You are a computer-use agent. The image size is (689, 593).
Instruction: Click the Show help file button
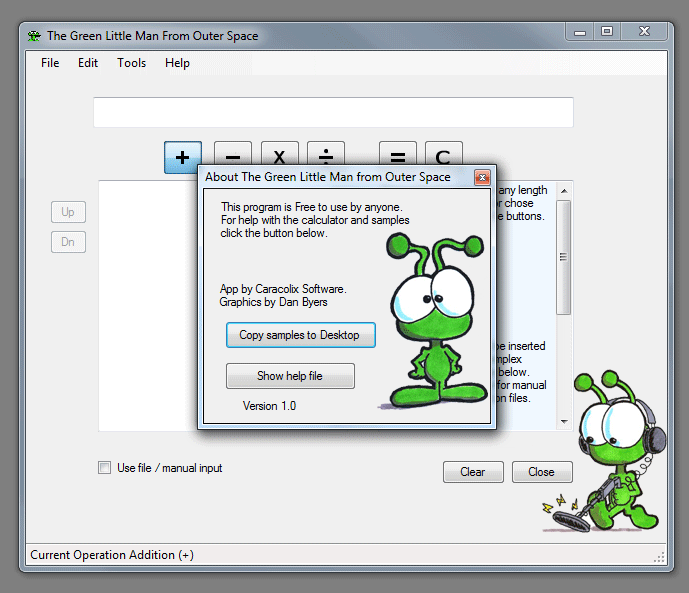click(x=290, y=376)
